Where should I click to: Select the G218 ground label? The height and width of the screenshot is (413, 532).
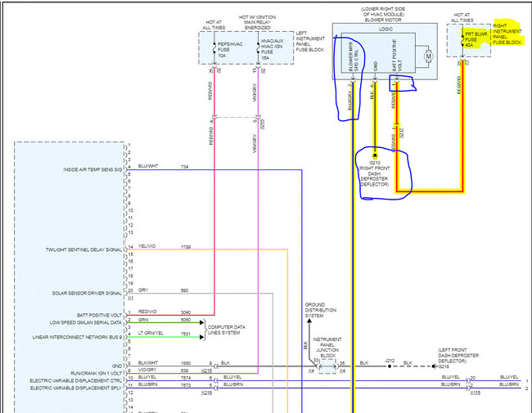[444, 366]
